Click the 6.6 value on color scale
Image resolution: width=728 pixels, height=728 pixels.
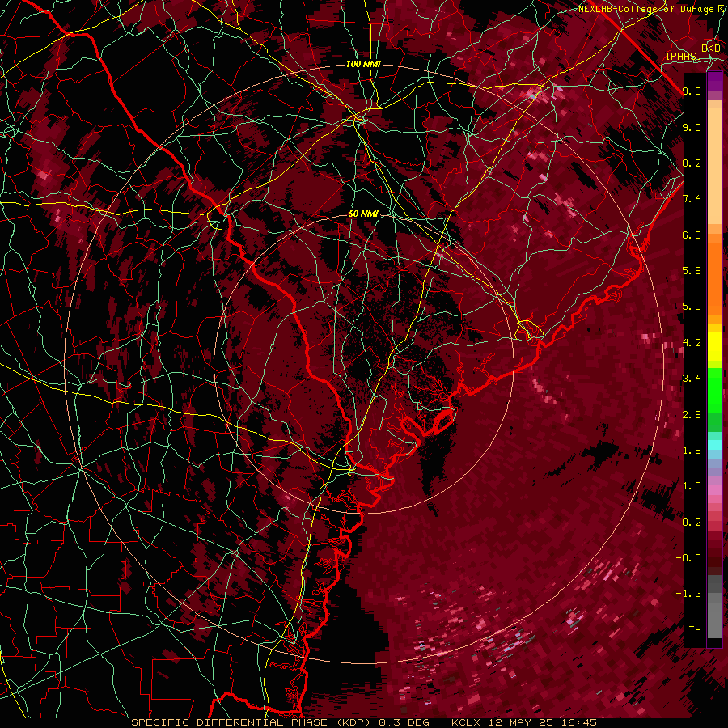(x=692, y=235)
